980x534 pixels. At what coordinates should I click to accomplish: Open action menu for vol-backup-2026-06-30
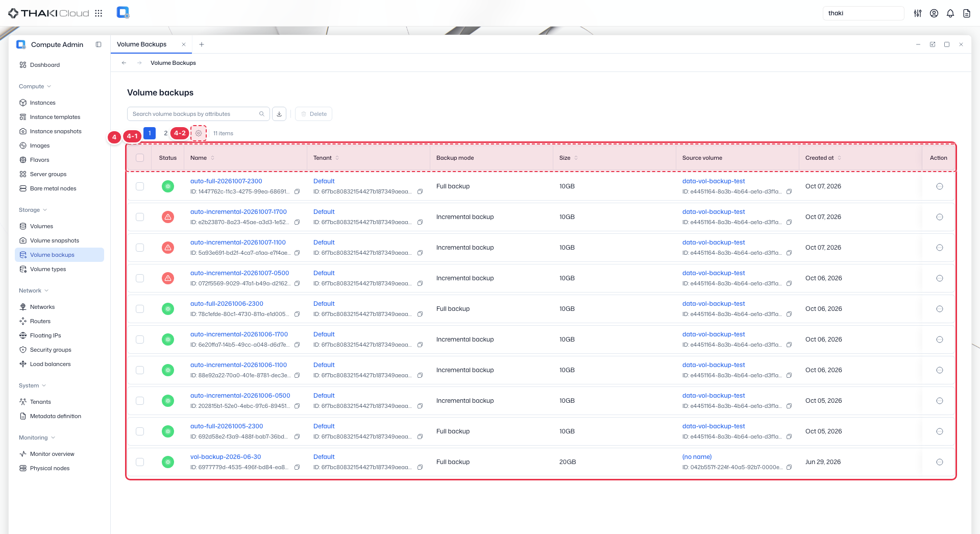pyautogui.click(x=940, y=462)
